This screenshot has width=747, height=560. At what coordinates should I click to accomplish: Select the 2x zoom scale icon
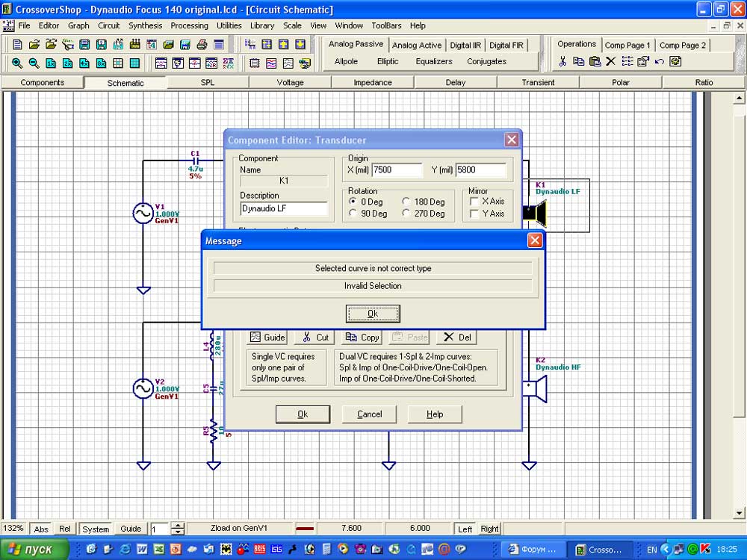(x=68, y=63)
